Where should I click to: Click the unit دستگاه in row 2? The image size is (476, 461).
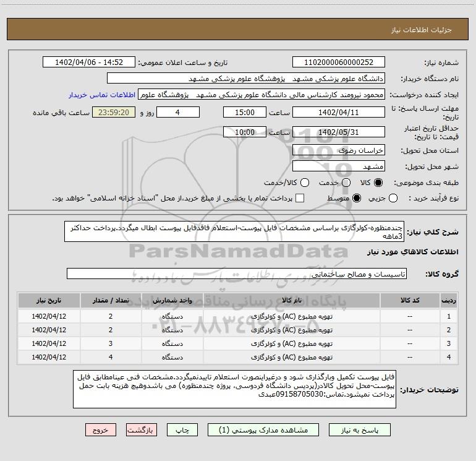(172, 330)
